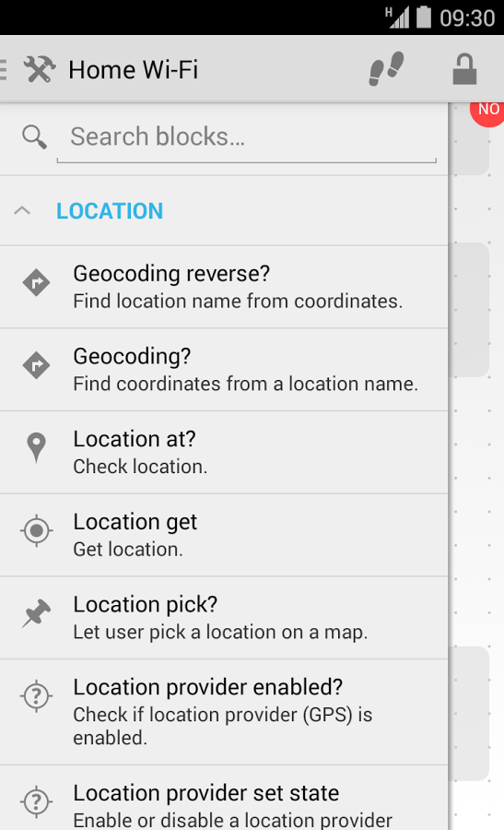Tap the footsteps icon in the toolbar
Viewport: 504px width, 830px height.
point(387,69)
